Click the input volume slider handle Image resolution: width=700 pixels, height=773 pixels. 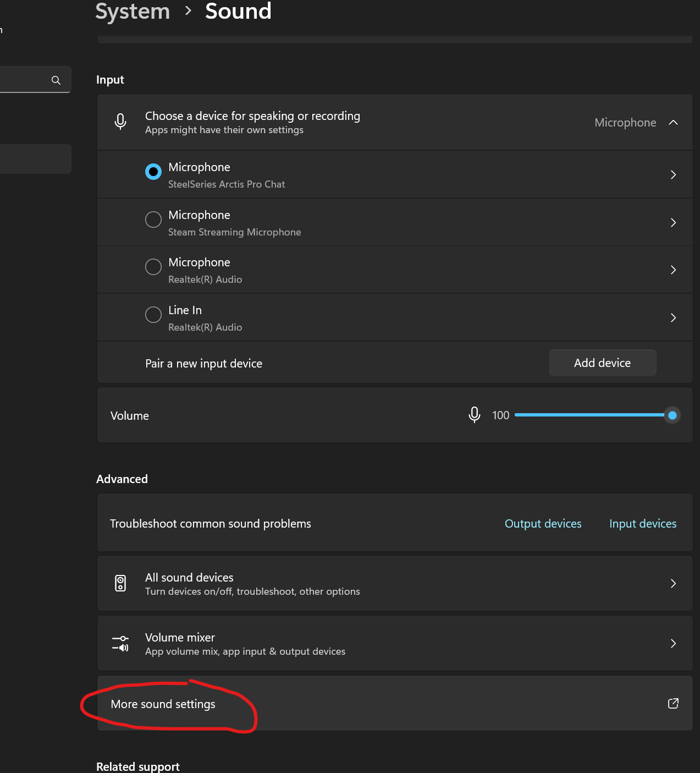672,415
